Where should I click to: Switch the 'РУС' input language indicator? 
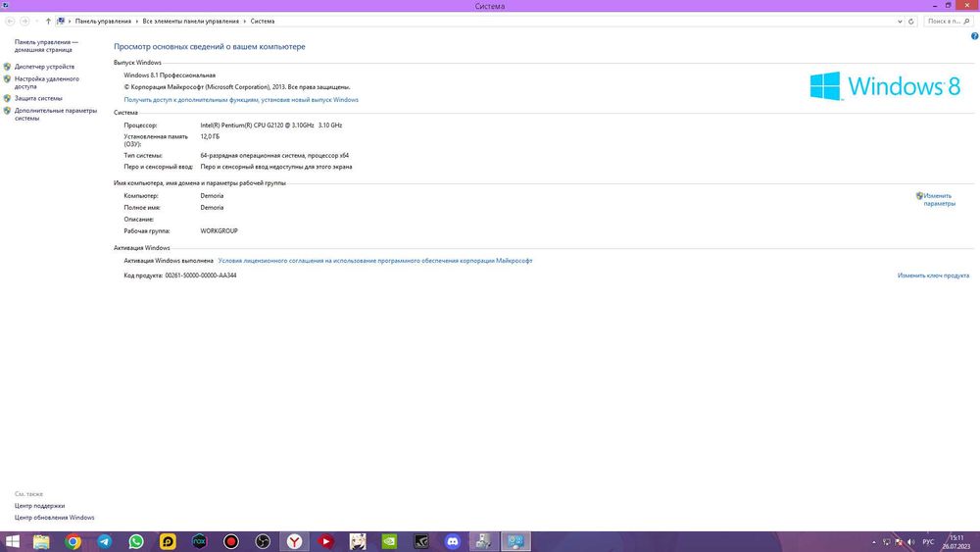pyautogui.click(x=928, y=542)
